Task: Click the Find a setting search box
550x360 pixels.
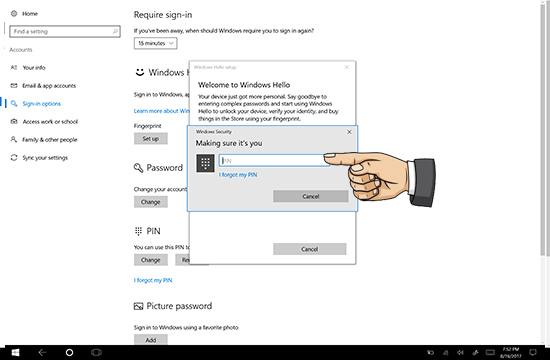Action: pyautogui.click(x=65, y=31)
